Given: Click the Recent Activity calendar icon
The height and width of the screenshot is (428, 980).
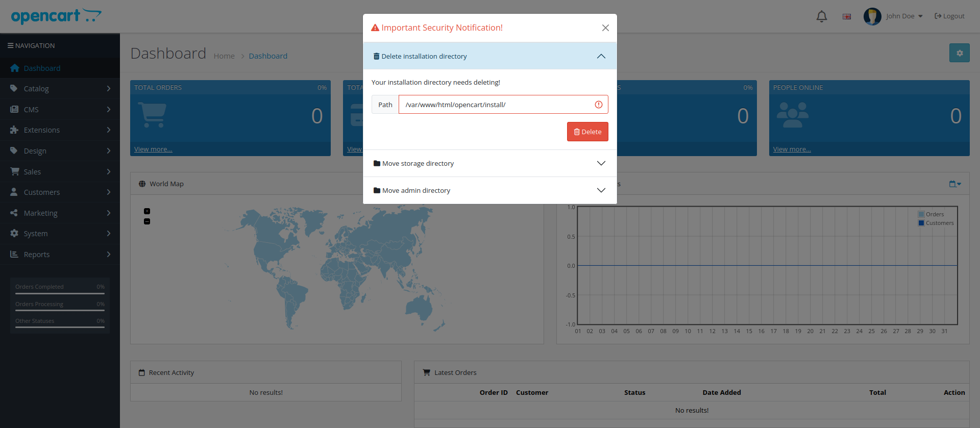Looking at the screenshot, I should click(142, 373).
